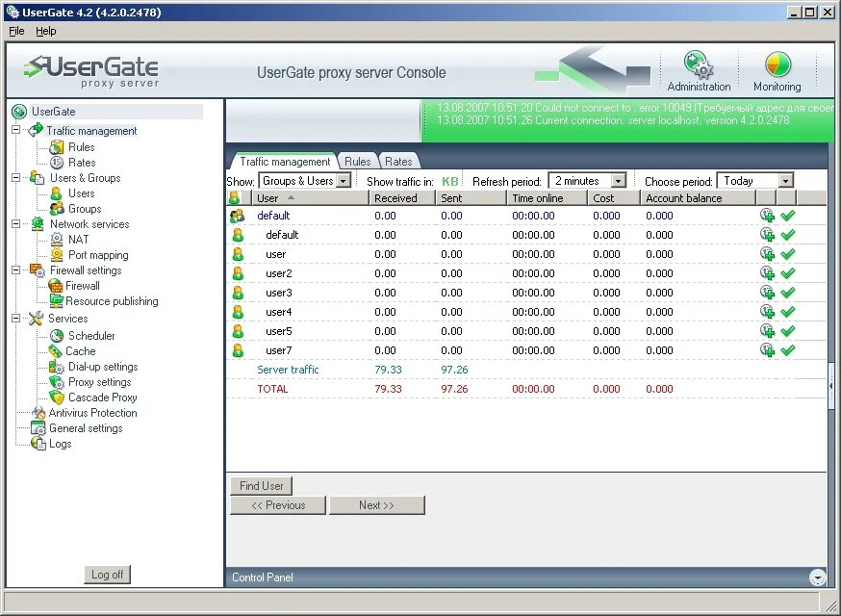The height and width of the screenshot is (616, 841).
Task: Click the Scheduler clock icon
Action: (x=57, y=335)
